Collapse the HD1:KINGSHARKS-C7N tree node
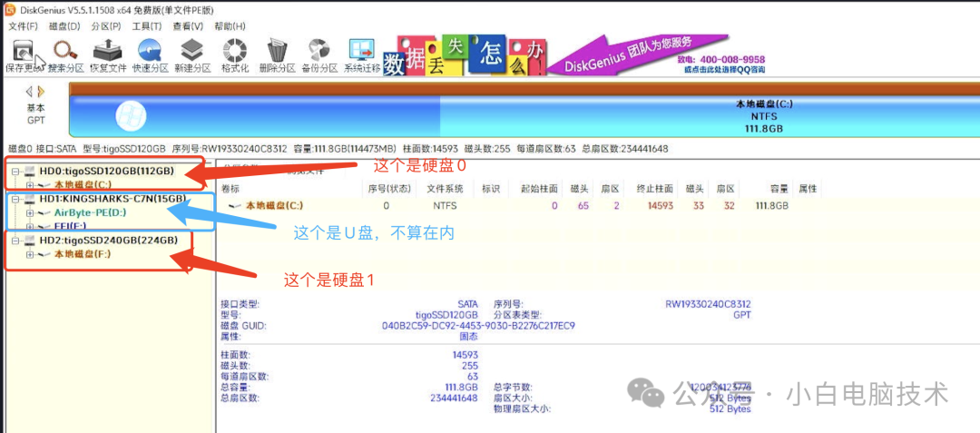 click(x=15, y=199)
